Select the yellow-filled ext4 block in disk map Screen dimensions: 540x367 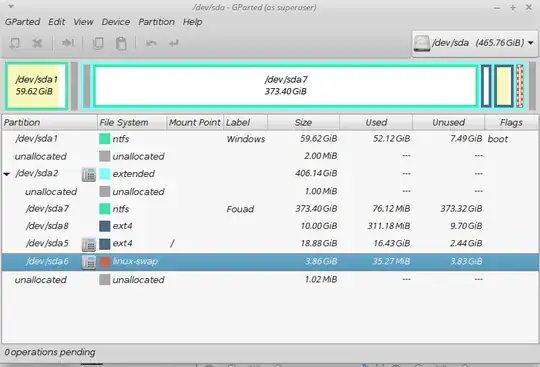click(x=504, y=86)
